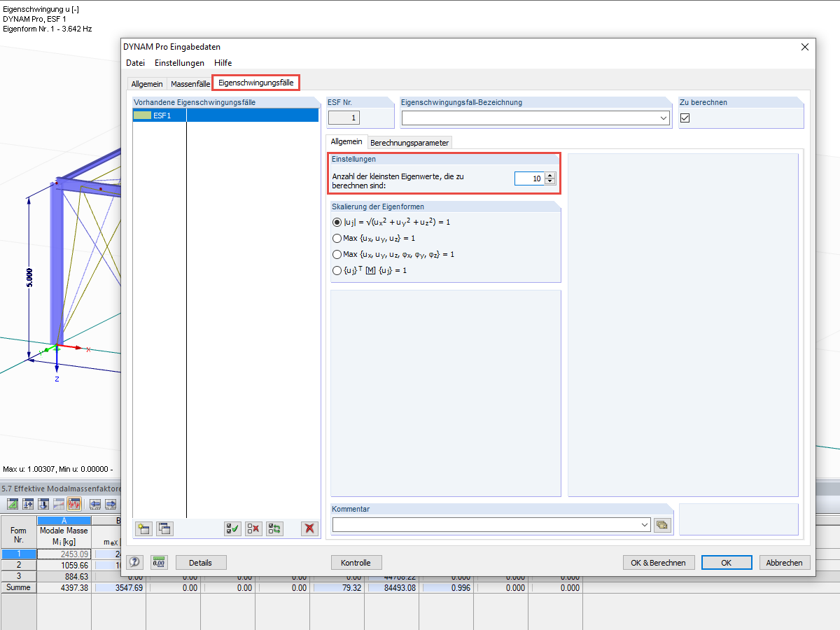Screen dimensions: 840x630
Task: Click the Summe cell 3547.69
Action: [118, 588]
